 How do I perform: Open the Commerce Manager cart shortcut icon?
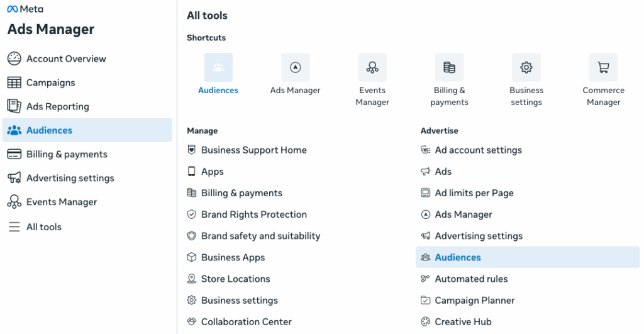click(603, 67)
